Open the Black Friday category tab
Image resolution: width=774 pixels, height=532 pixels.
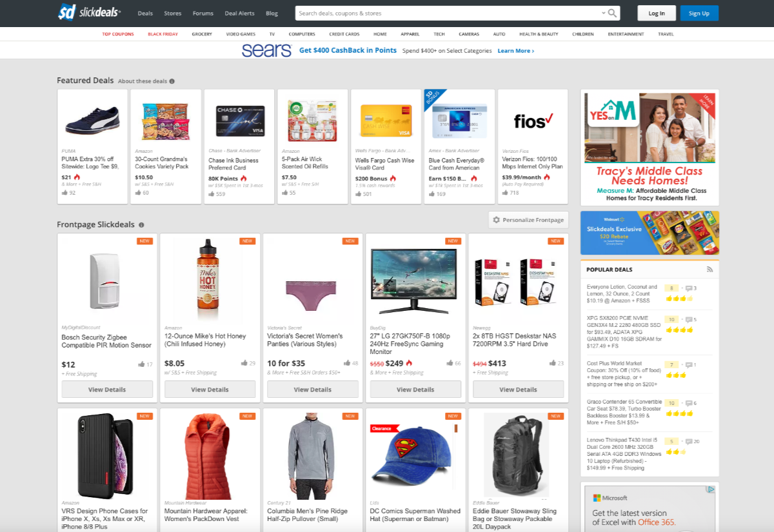(163, 34)
